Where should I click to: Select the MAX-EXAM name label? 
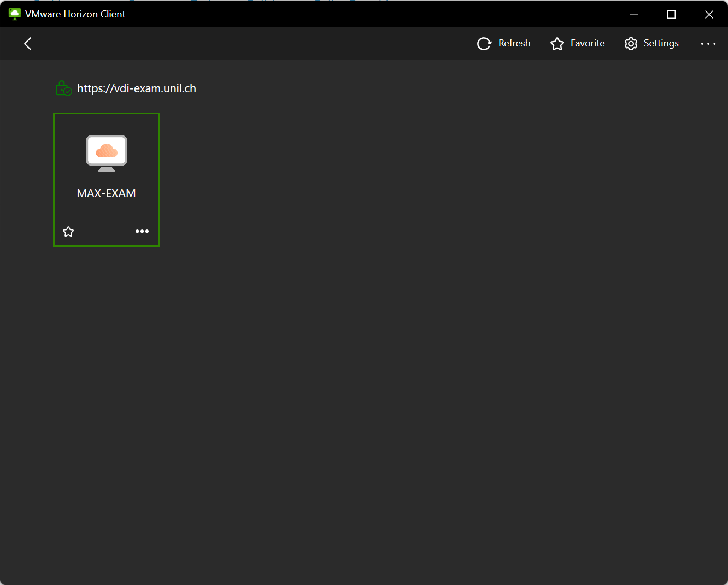pos(107,193)
